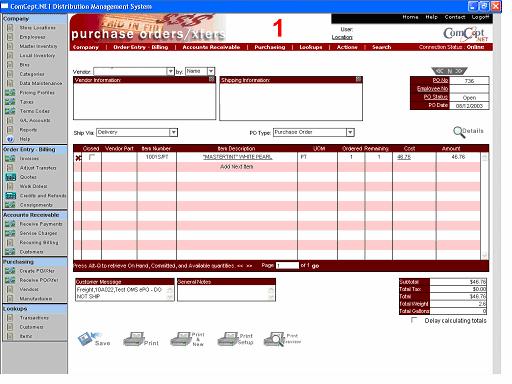Enable Delay calculating totals checkbox

point(414,320)
